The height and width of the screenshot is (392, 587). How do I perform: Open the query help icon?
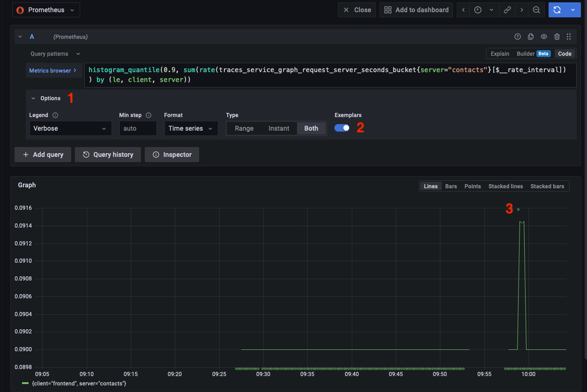(518, 37)
